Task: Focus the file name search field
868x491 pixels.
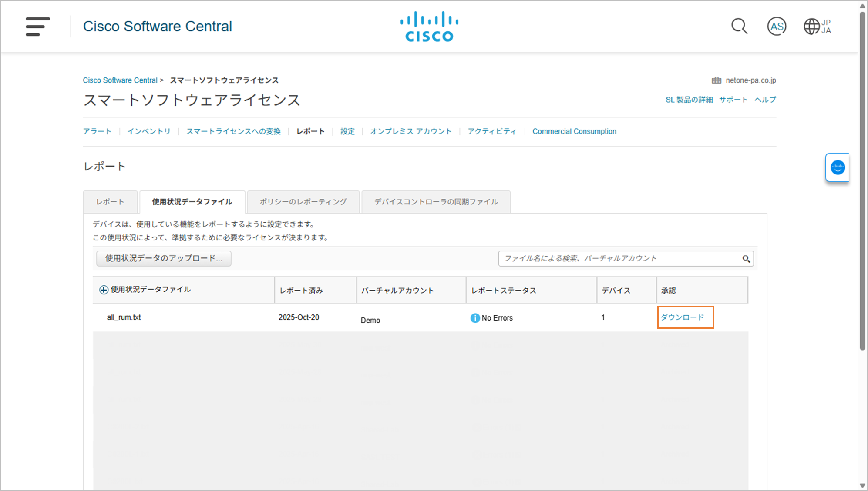Action: (618, 258)
